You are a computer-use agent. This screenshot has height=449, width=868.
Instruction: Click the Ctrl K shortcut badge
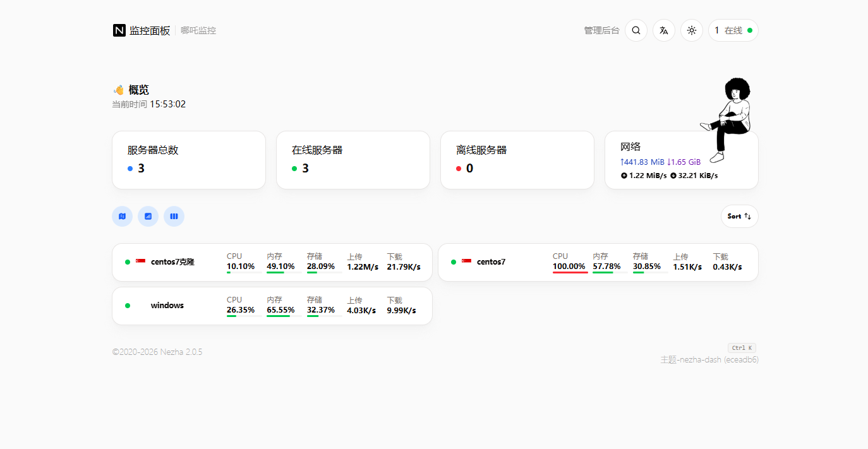click(742, 348)
